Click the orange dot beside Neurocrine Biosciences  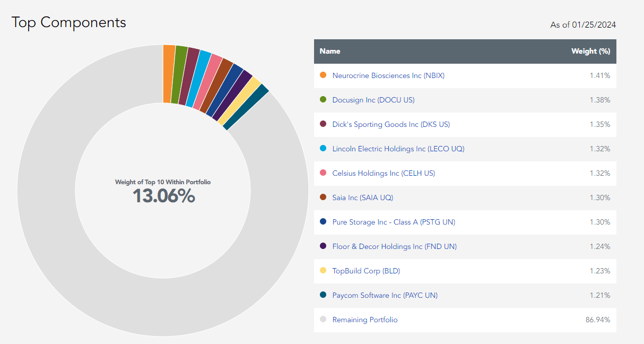coord(323,75)
